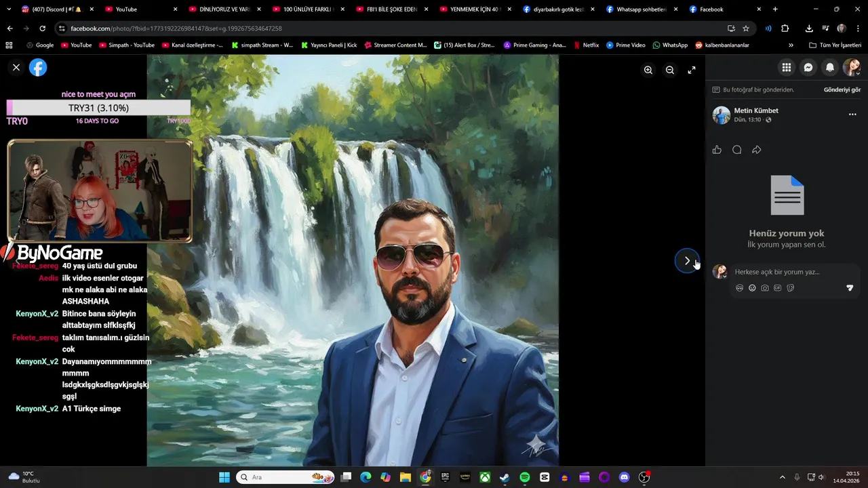
Task: Attach a photo to comment
Action: 765,288
